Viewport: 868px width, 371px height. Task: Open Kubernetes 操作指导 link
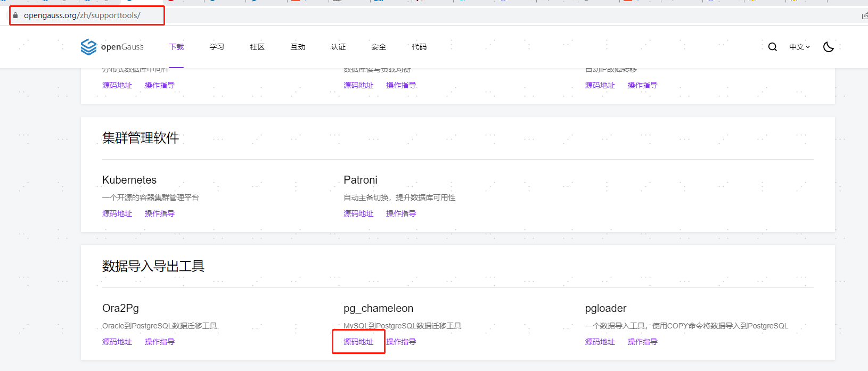pos(160,213)
